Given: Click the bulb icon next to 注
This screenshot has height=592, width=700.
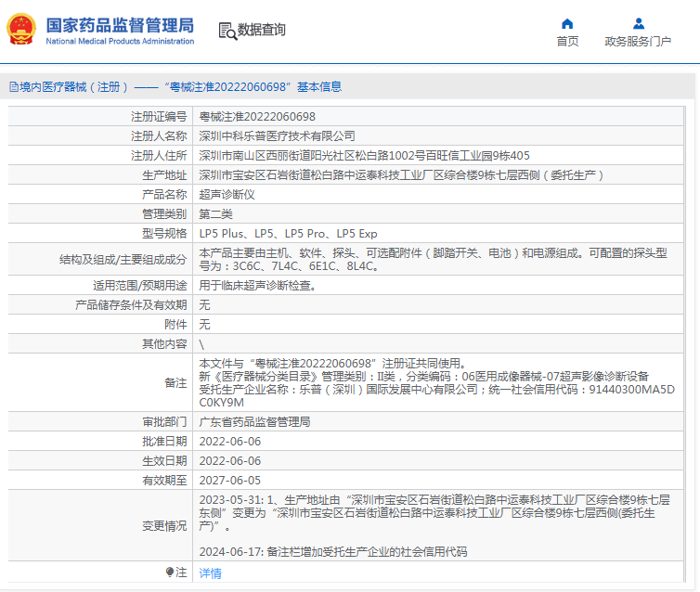Looking at the screenshot, I should [170, 572].
